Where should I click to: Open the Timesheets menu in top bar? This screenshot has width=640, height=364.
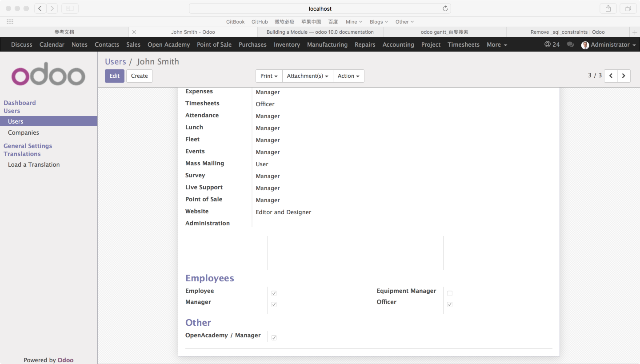click(464, 44)
